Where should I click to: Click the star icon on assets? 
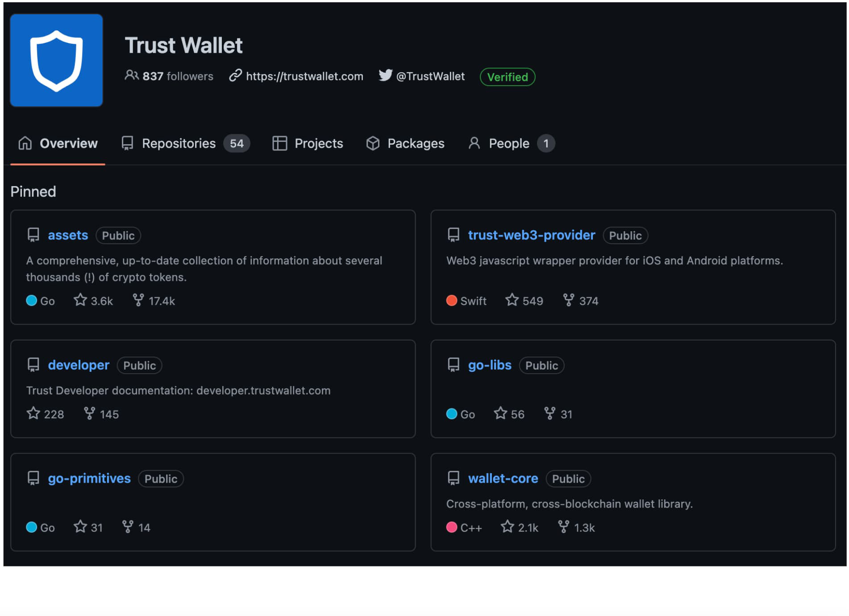pyautogui.click(x=80, y=300)
